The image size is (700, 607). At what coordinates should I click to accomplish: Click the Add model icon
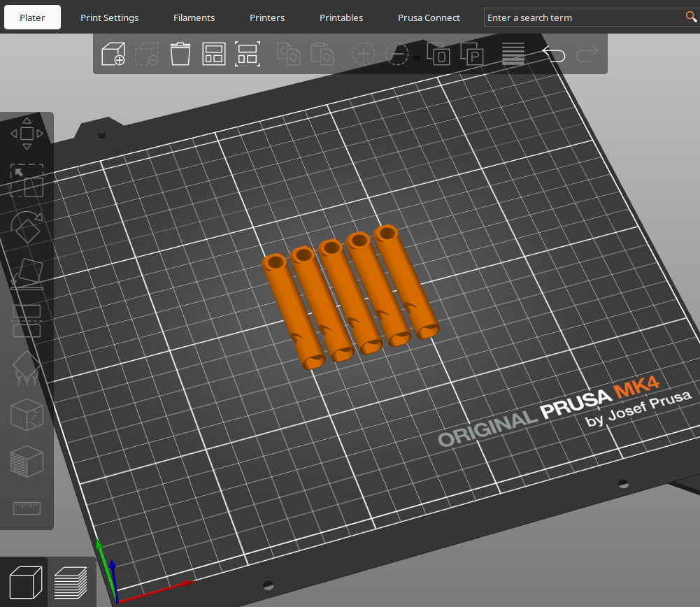tap(113, 55)
